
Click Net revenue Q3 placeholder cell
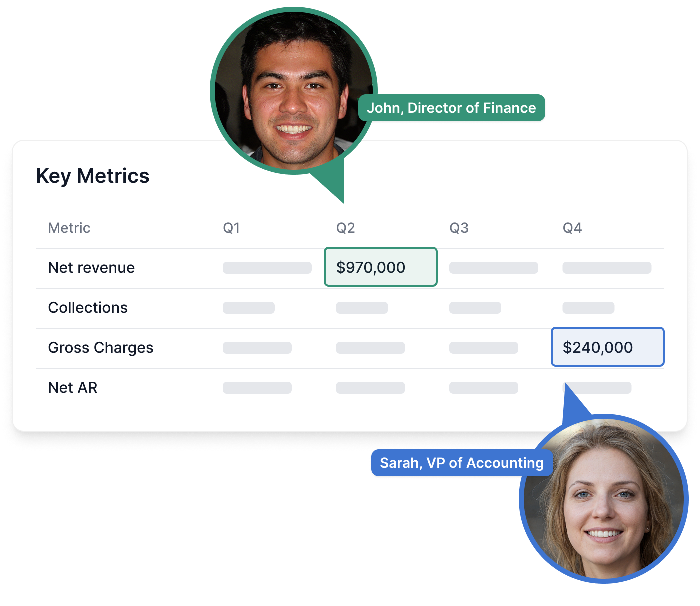tap(494, 268)
